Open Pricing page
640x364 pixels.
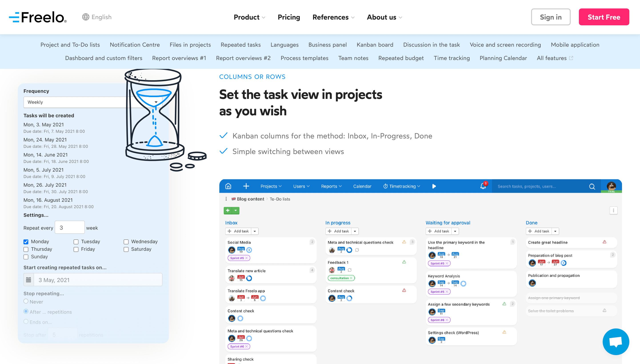(289, 17)
